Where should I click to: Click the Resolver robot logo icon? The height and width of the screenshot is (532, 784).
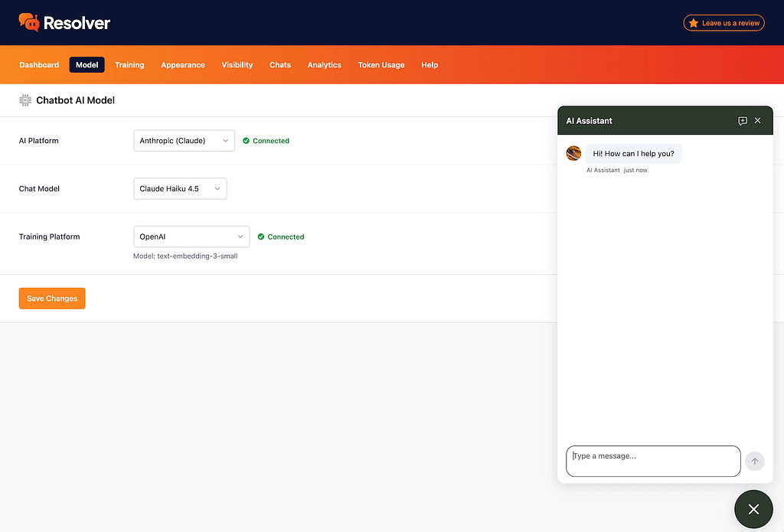tap(29, 22)
